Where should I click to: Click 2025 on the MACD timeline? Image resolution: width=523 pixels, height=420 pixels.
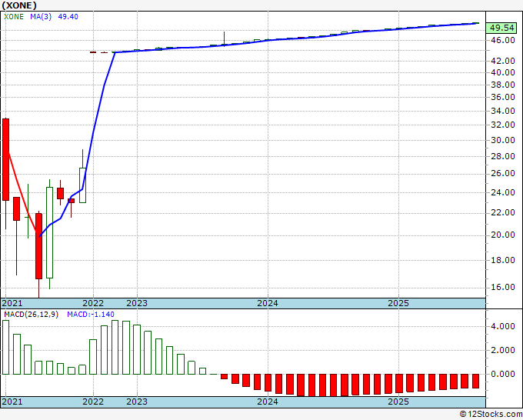coord(398,402)
